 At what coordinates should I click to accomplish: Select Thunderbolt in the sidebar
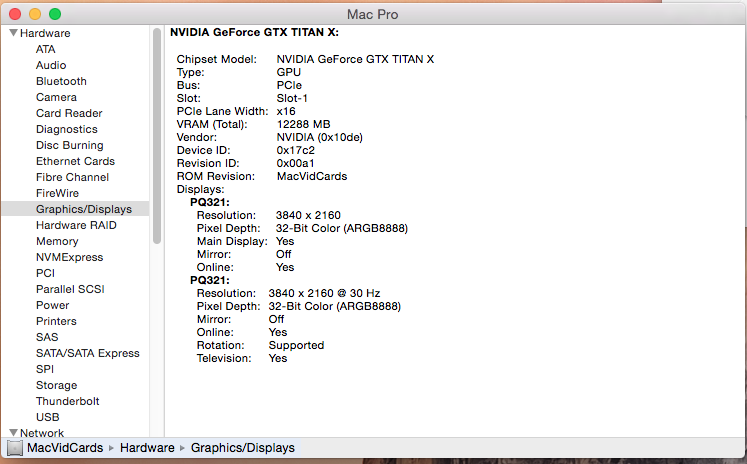click(x=68, y=401)
